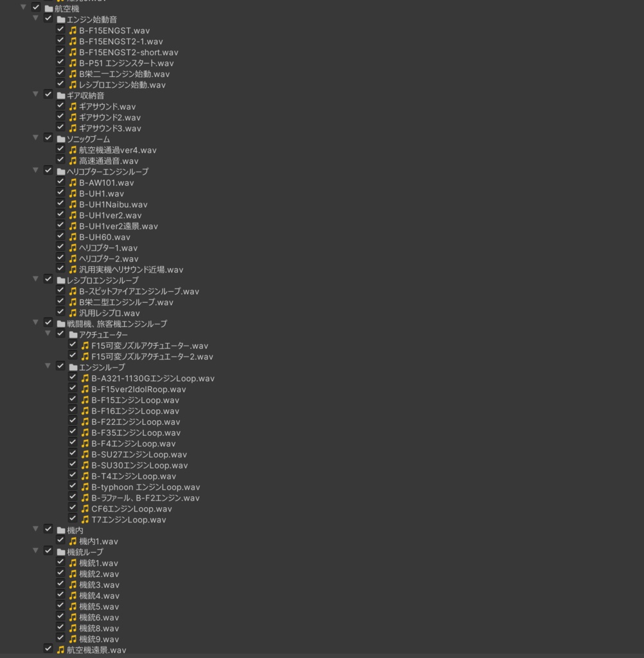Click the audio icon of B-UH1Naibu.wav

click(x=73, y=204)
